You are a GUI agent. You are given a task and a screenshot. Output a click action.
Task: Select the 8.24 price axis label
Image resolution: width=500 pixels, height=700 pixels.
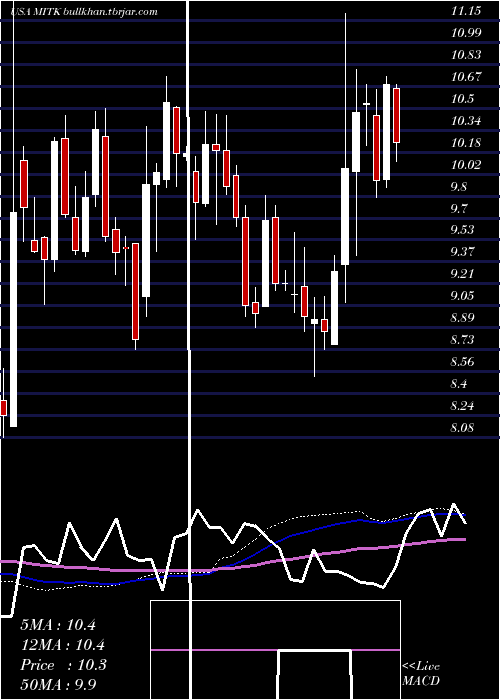tap(462, 405)
